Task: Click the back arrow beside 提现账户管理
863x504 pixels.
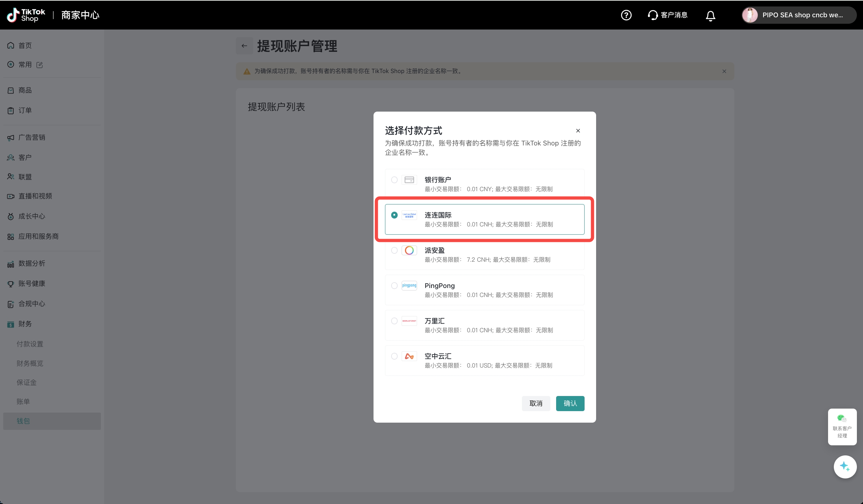Action: click(x=244, y=46)
